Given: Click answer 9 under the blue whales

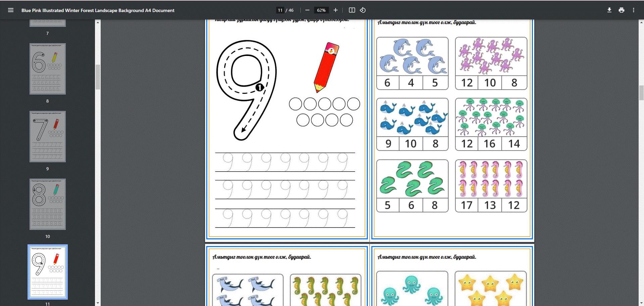Looking at the screenshot, I should [388, 144].
